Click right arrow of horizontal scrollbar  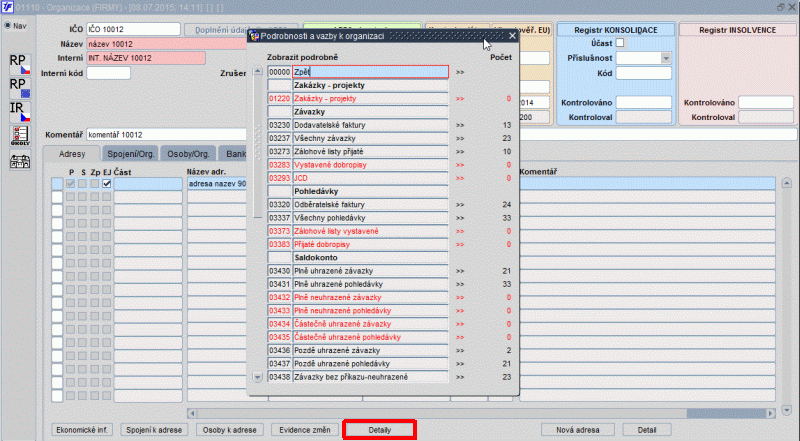click(x=771, y=413)
